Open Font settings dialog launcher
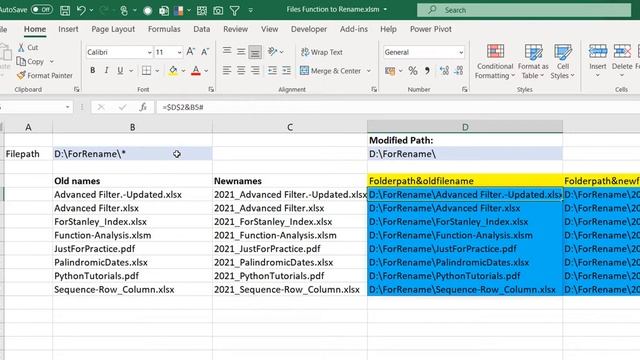Image resolution: width=640 pixels, height=360 pixels. pos(211,89)
